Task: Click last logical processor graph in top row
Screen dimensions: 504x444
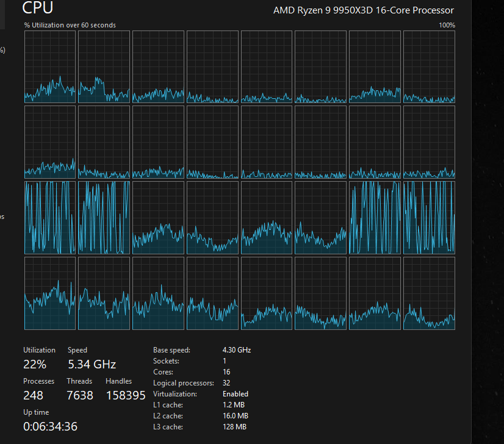Action: click(x=429, y=67)
